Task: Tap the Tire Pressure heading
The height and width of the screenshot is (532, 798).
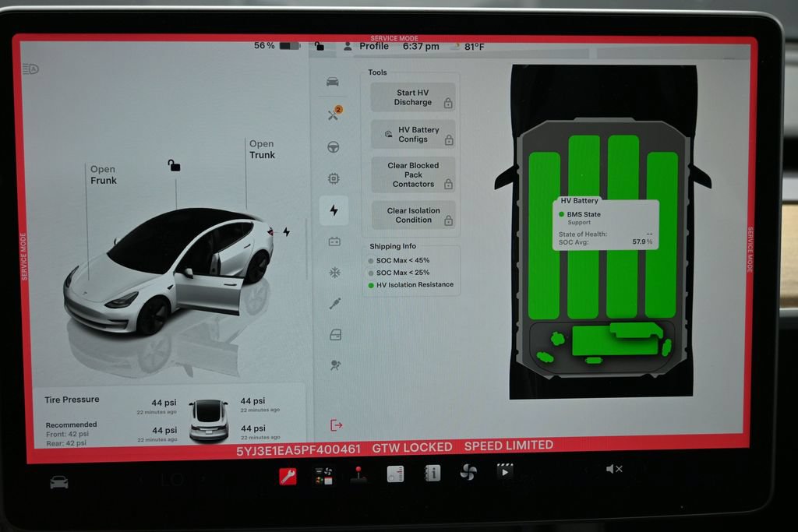Action: 72,400
